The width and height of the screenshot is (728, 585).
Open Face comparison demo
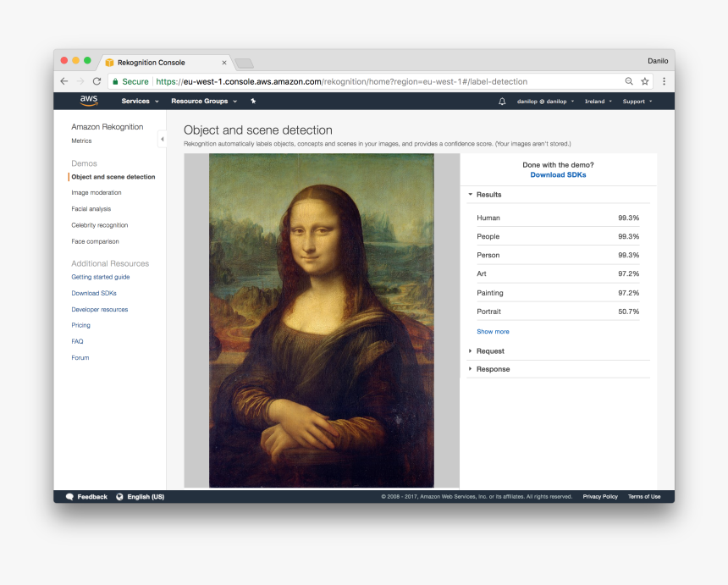(95, 241)
